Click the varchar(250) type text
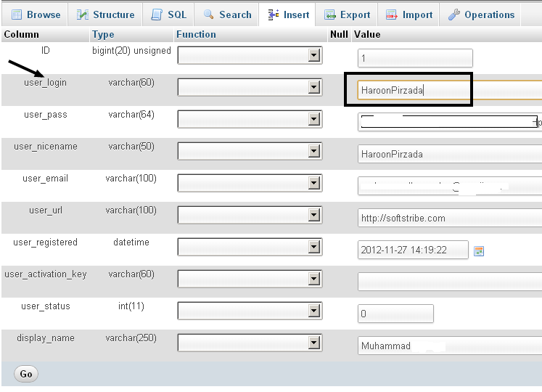 click(x=131, y=338)
